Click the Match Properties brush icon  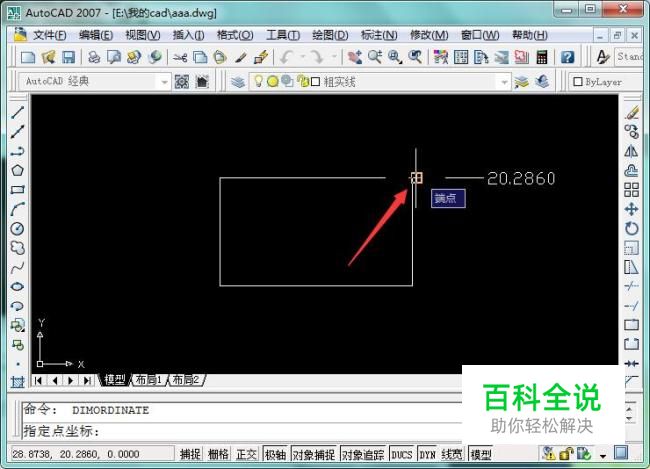[241, 57]
